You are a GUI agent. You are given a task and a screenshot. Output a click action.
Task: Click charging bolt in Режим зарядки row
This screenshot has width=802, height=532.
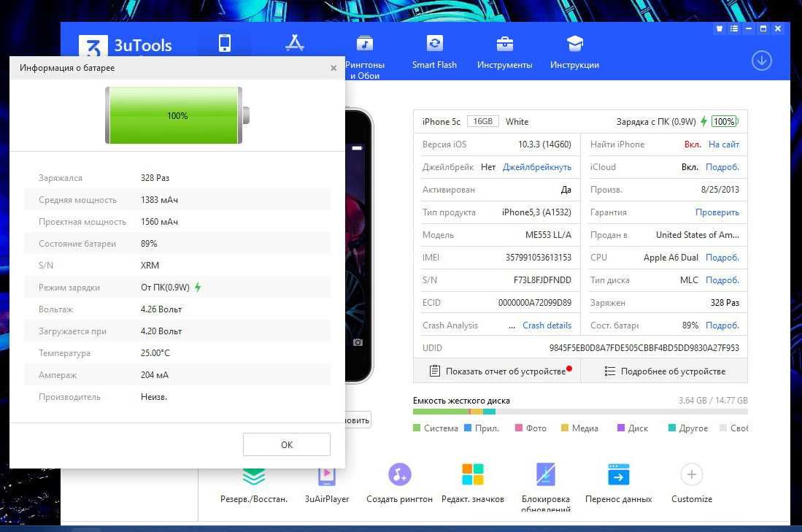(198, 287)
